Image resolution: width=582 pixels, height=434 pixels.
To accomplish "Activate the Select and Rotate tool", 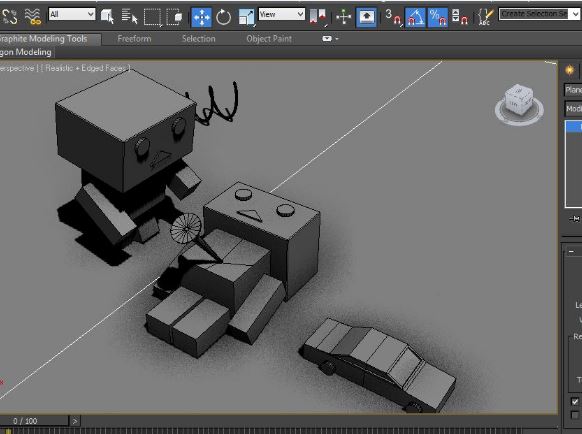I will click(x=223, y=17).
